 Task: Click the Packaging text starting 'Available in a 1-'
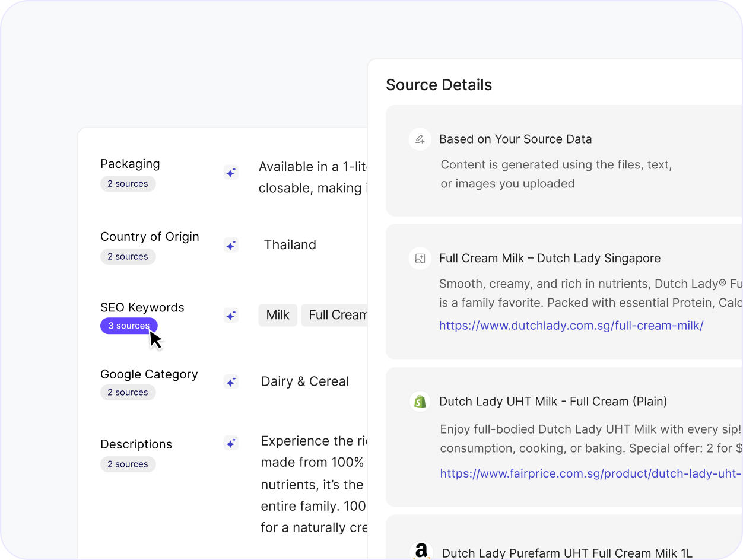point(313,177)
